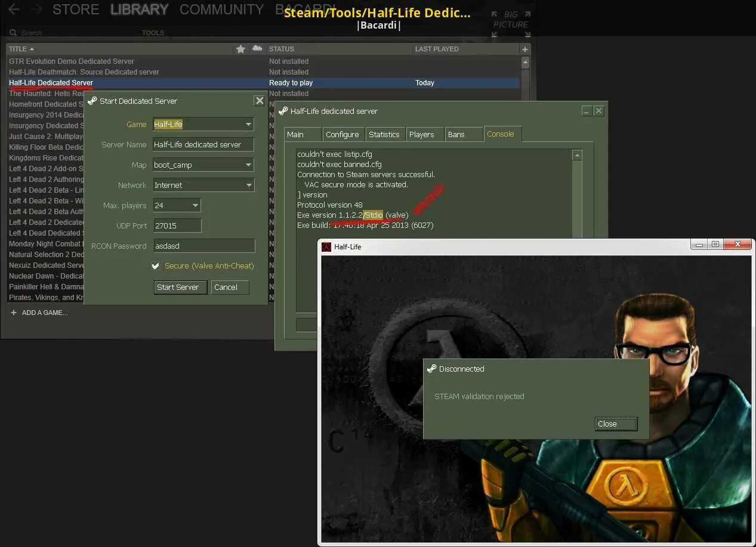Image resolution: width=756 pixels, height=547 pixels.
Task: Click the Server Name input field
Action: [x=203, y=144]
